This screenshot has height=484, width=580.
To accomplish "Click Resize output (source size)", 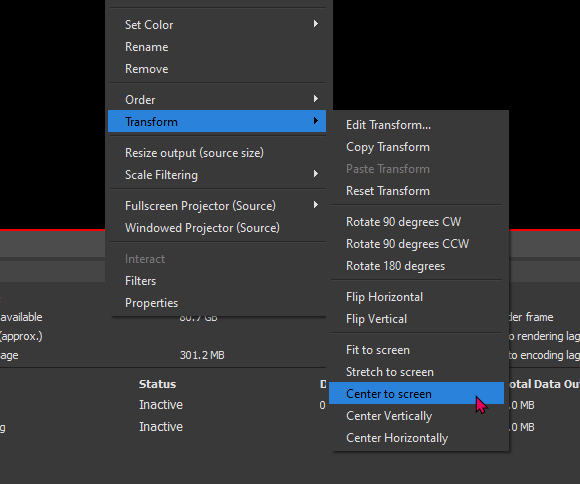I will coord(217,153).
